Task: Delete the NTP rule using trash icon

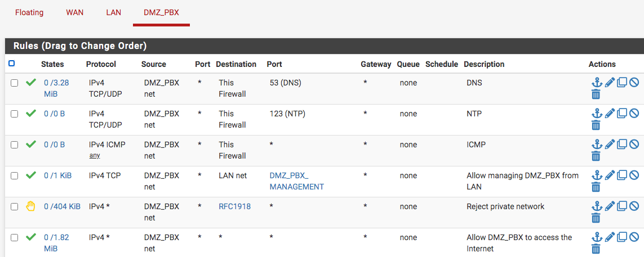Action: point(596,125)
